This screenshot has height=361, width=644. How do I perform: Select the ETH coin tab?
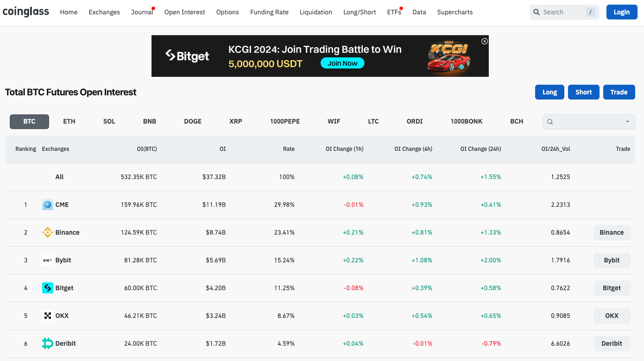coord(69,121)
